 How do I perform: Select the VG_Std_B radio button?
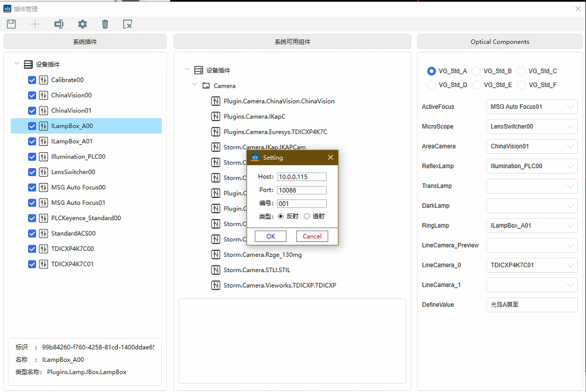(x=476, y=71)
